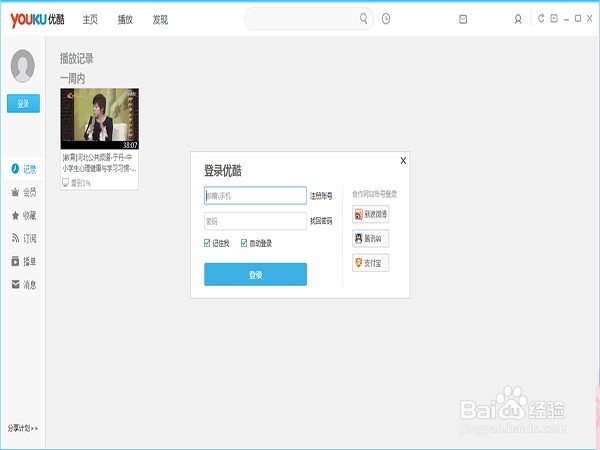Click the clock icon next to 记录
Image resolution: width=600 pixels, height=450 pixels.
[15, 168]
